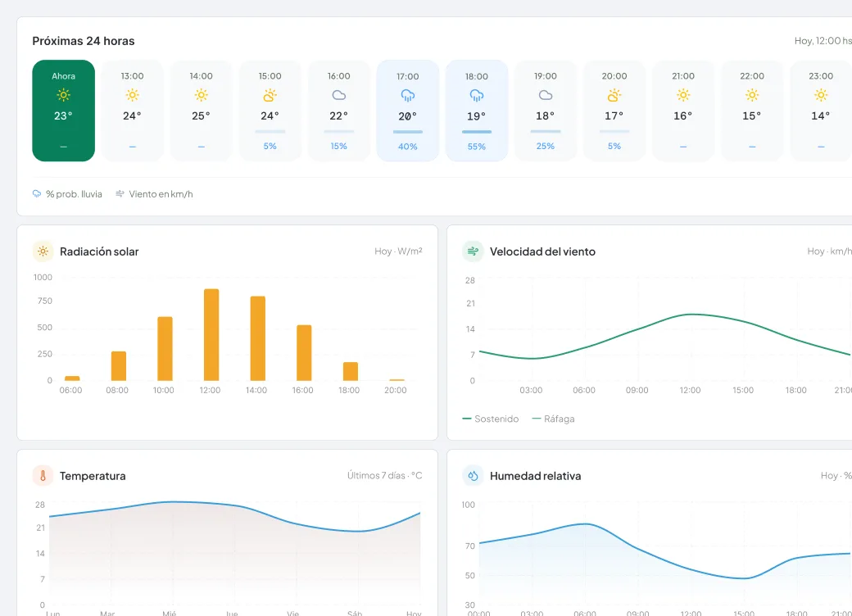
Task: Click the 'Hoy · W/m²' unit label
Action: point(398,251)
